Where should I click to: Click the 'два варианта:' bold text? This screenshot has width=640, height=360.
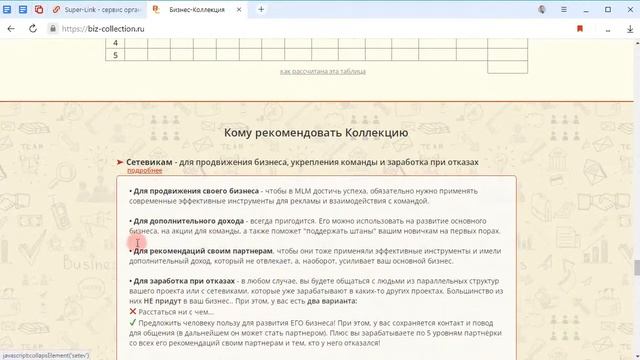(332, 301)
